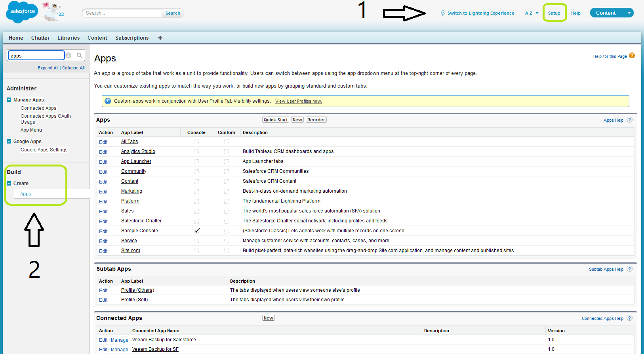Click Switch to Lightning Experience link
The image size is (644, 354).
pyautogui.click(x=481, y=13)
